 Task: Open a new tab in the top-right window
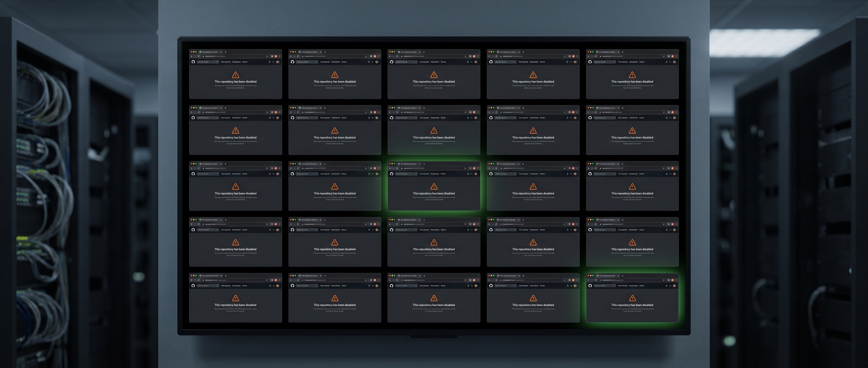pyautogui.click(x=623, y=52)
